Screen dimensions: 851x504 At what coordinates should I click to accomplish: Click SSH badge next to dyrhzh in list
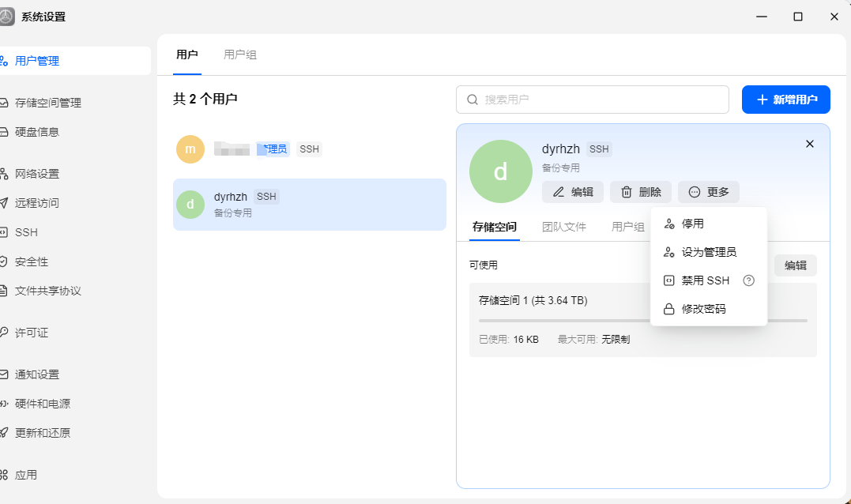click(x=266, y=197)
